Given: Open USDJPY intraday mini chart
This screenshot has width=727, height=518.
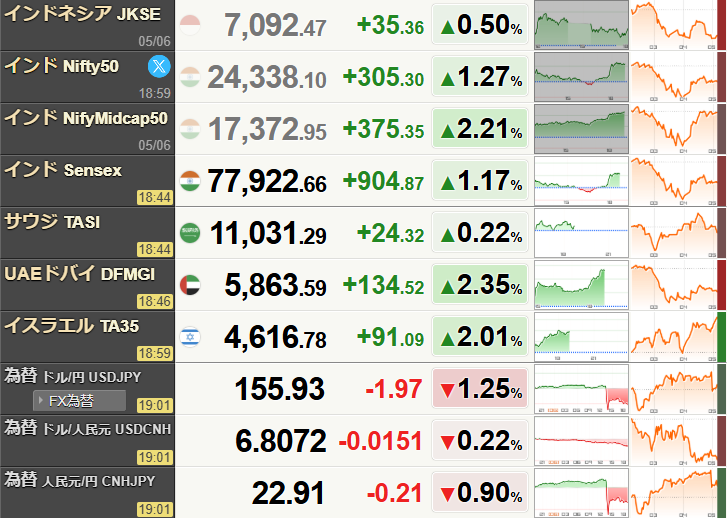Looking at the screenshot, I should [x=581, y=389].
